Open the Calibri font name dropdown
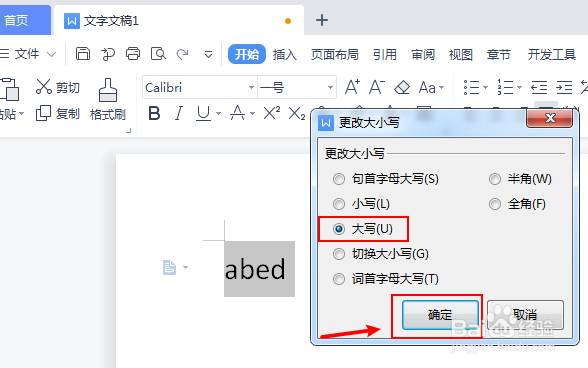The height and width of the screenshot is (368, 588). click(x=251, y=87)
